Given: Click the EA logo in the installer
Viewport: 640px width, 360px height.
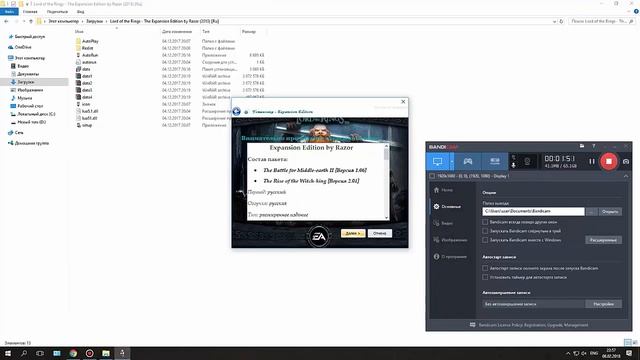Looking at the screenshot, I should 319,236.
